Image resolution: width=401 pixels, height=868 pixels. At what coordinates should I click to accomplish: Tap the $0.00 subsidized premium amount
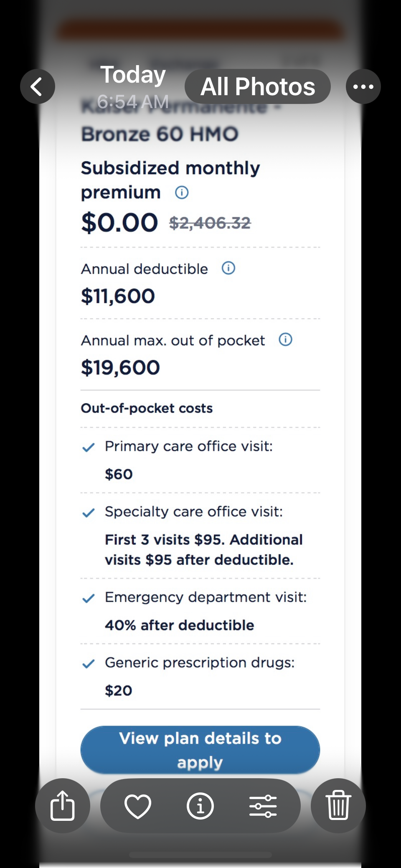pyautogui.click(x=119, y=223)
